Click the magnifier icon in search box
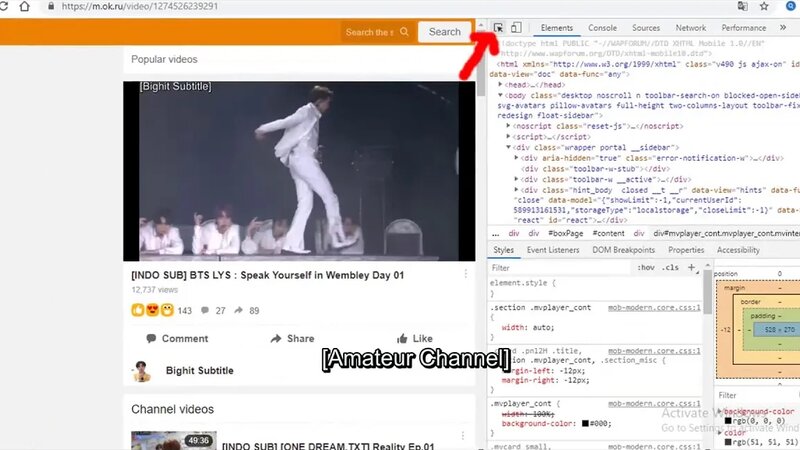This screenshot has height=450, width=800. pyautogui.click(x=405, y=32)
